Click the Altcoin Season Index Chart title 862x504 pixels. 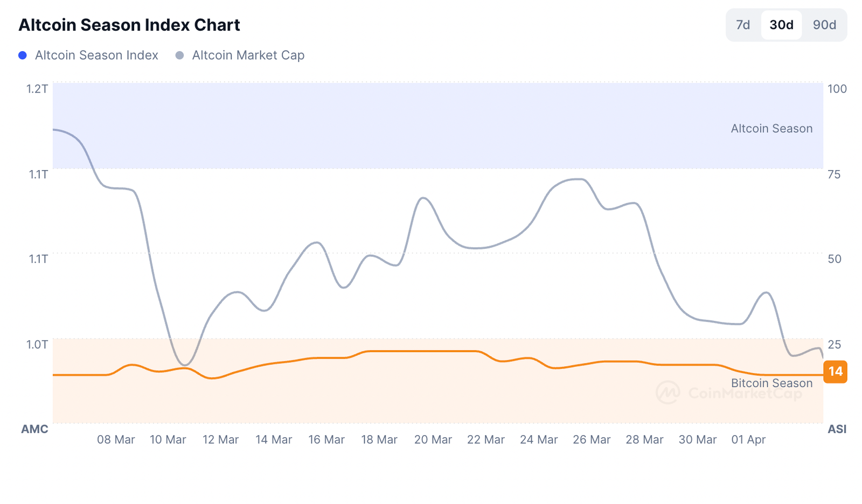tap(129, 25)
